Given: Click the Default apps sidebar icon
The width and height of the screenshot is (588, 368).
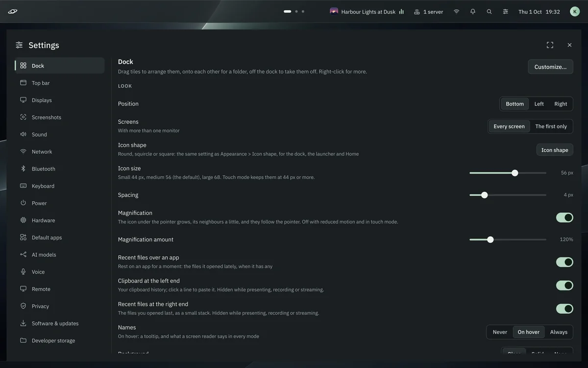Looking at the screenshot, I should (23, 237).
